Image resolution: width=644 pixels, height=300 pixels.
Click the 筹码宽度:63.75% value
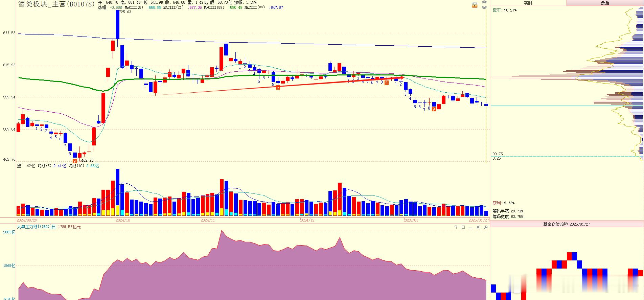pos(508,216)
